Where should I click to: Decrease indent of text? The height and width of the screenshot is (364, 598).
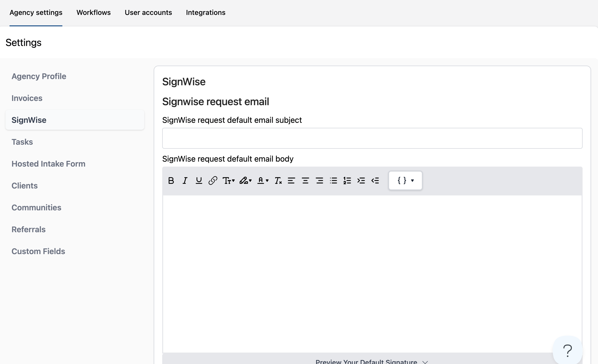(375, 181)
